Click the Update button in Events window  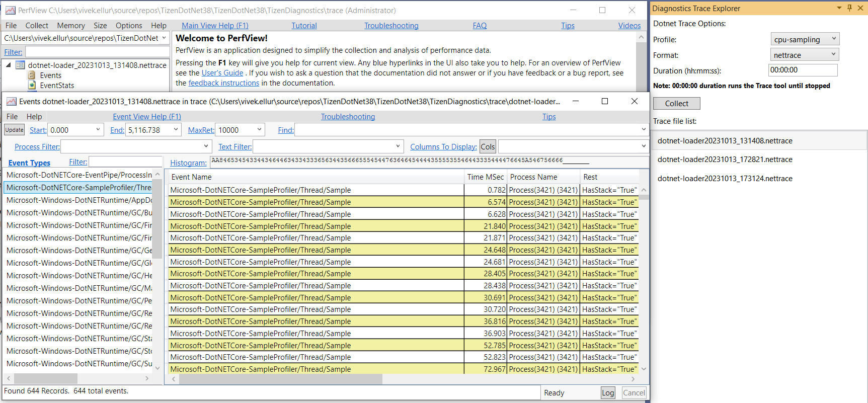point(14,130)
